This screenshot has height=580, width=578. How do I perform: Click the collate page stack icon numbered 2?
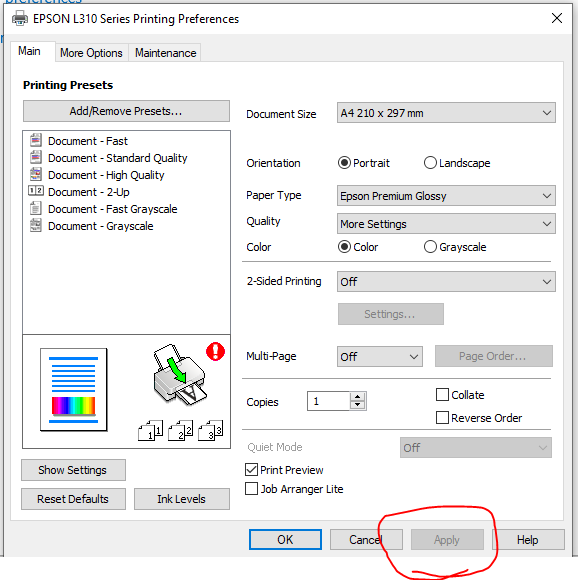click(180, 431)
